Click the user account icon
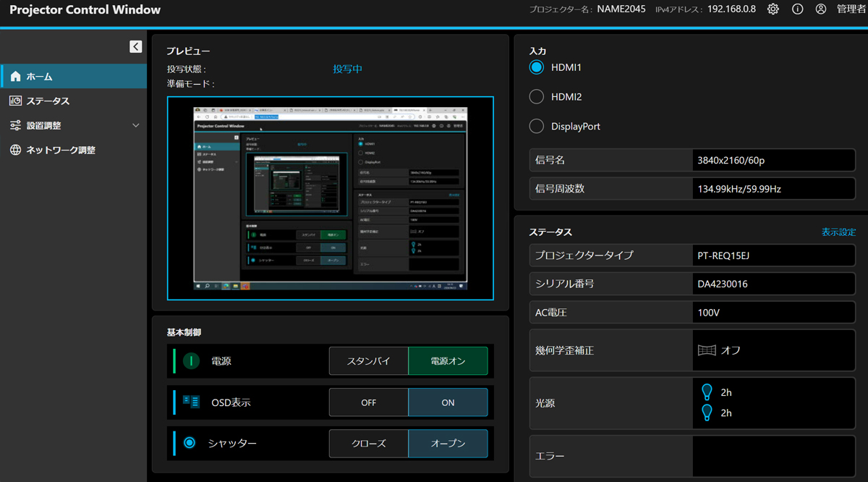Viewport: 868px width, 482px height. pos(820,9)
